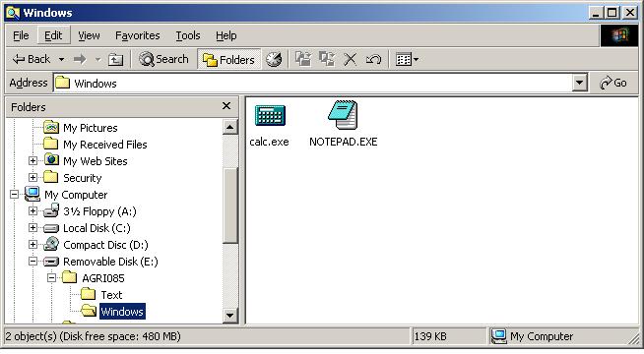Click folder tree scrollbar up arrow
Screen dimensions: 644x354
[230, 127]
